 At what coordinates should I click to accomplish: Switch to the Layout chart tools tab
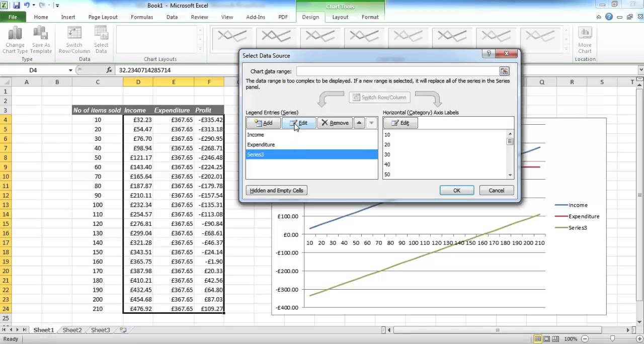point(340,17)
